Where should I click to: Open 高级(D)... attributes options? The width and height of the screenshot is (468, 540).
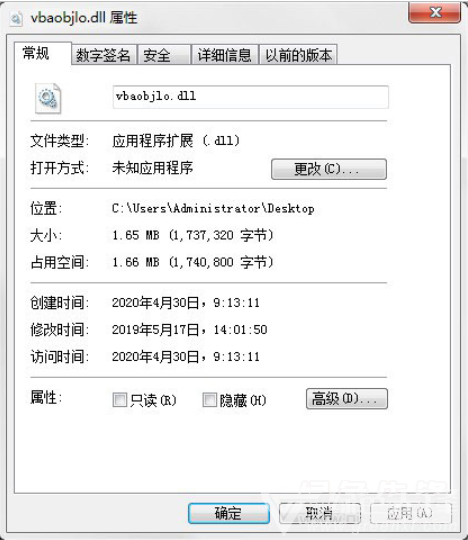click(x=347, y=399)
